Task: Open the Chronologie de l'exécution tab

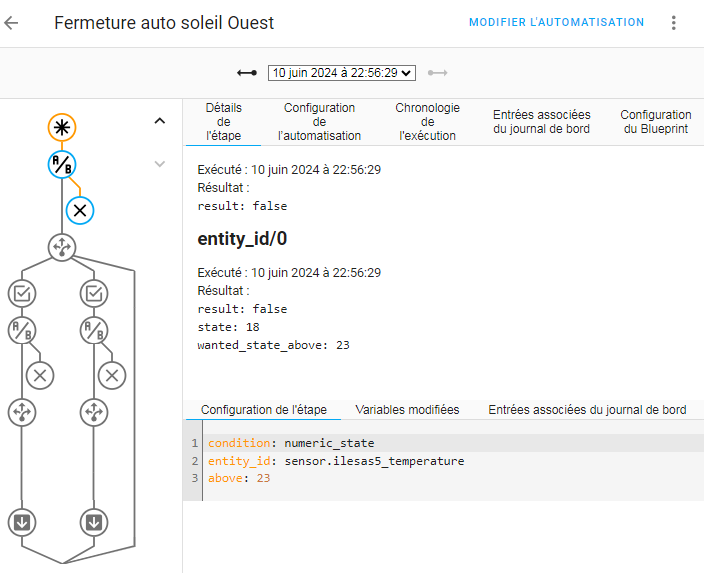Action: pos(427,122)
